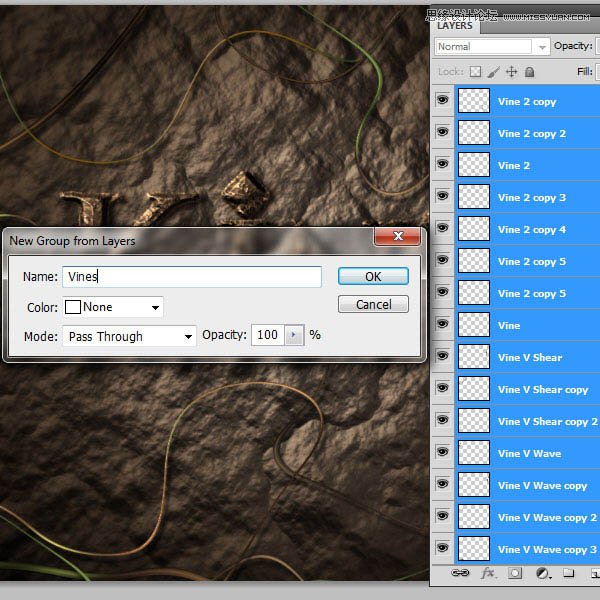The height and width of the screenshot is (600, 600).
Task: Hide the Vine V Wave copy 3 layer
Action: [442, 548]
